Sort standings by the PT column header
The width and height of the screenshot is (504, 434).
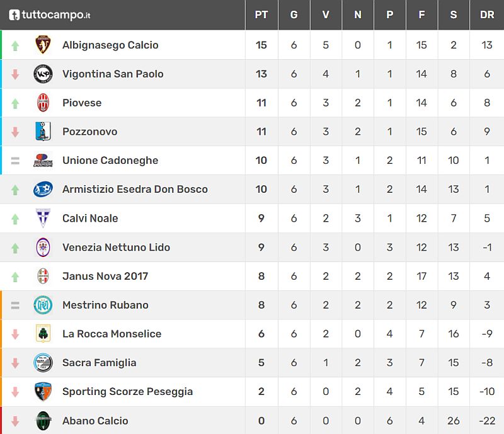click(261, 14)
